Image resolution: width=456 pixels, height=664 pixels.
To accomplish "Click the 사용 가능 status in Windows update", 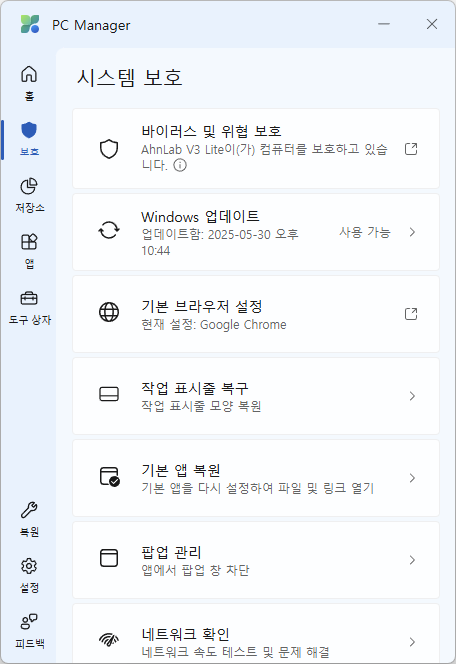I will (x=365, y=232).
